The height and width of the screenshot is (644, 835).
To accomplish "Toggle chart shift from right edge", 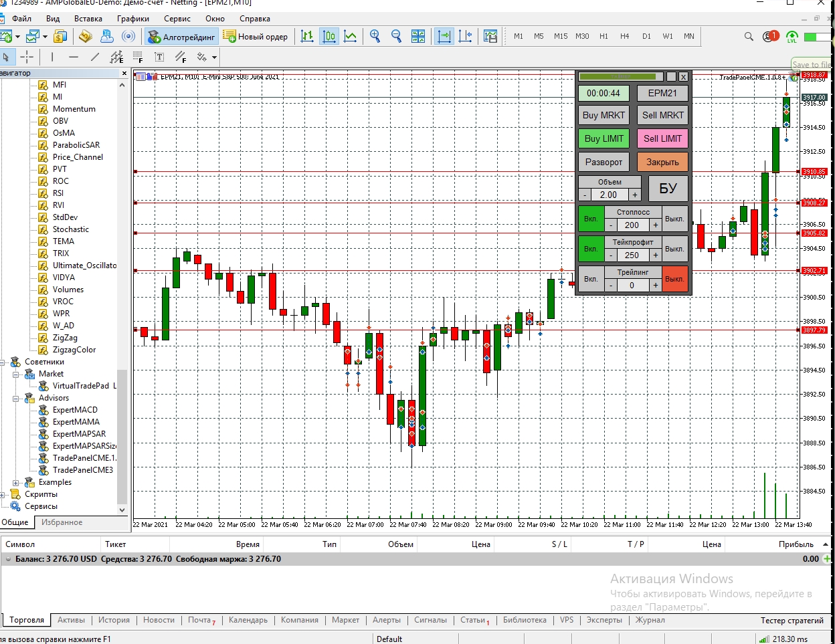I will [466, 36].
